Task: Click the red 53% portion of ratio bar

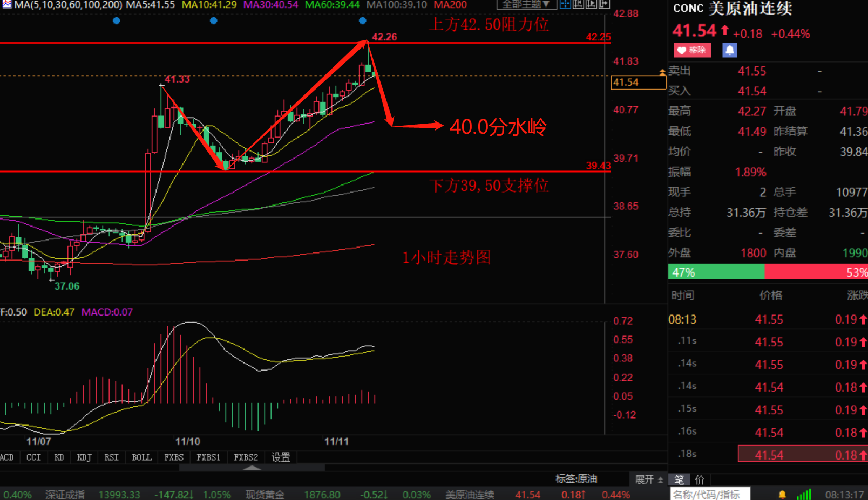Action: click(816, 272)
